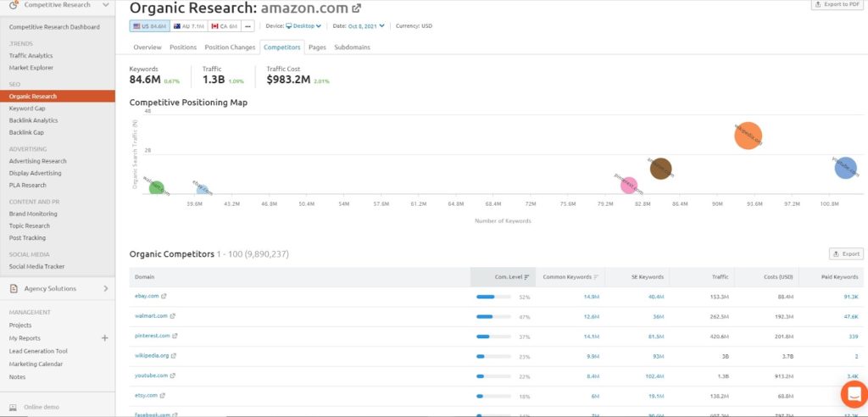Click sort icon in Common Keywords header
The image size is (868, 417).
click(596, 277)
